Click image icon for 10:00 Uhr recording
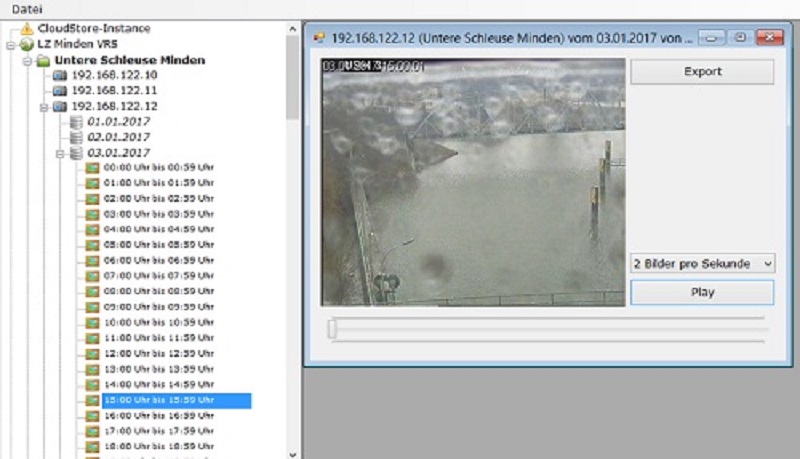800x459 pixels. pyautogui.click(x=92, y=323)
